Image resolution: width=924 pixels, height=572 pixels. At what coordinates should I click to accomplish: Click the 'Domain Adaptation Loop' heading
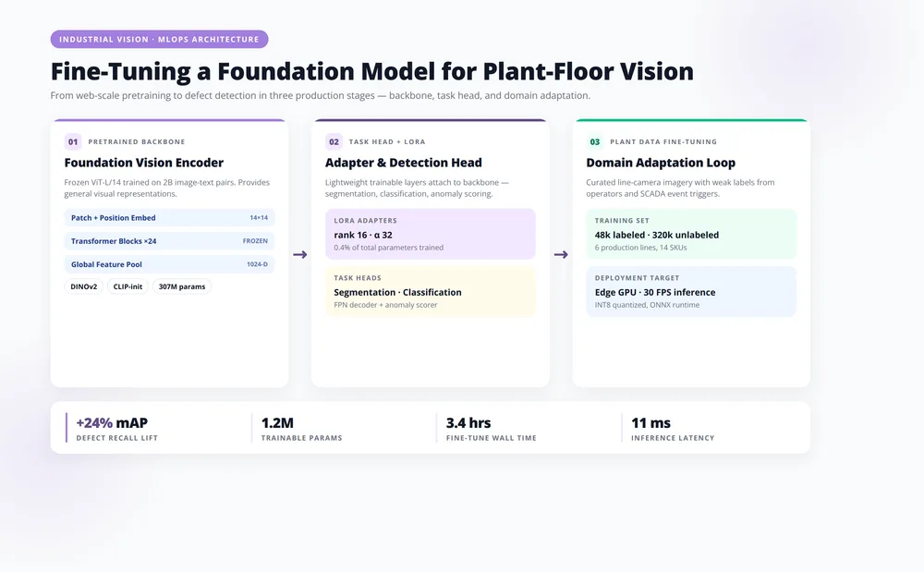tap(661, 163)
